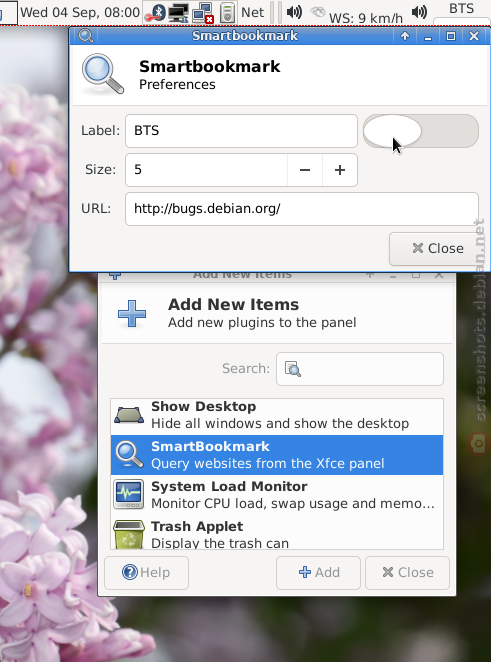Minimize the Smartbookmark window
The width and height of the screenshot is (491, 662).
[428, 36]
